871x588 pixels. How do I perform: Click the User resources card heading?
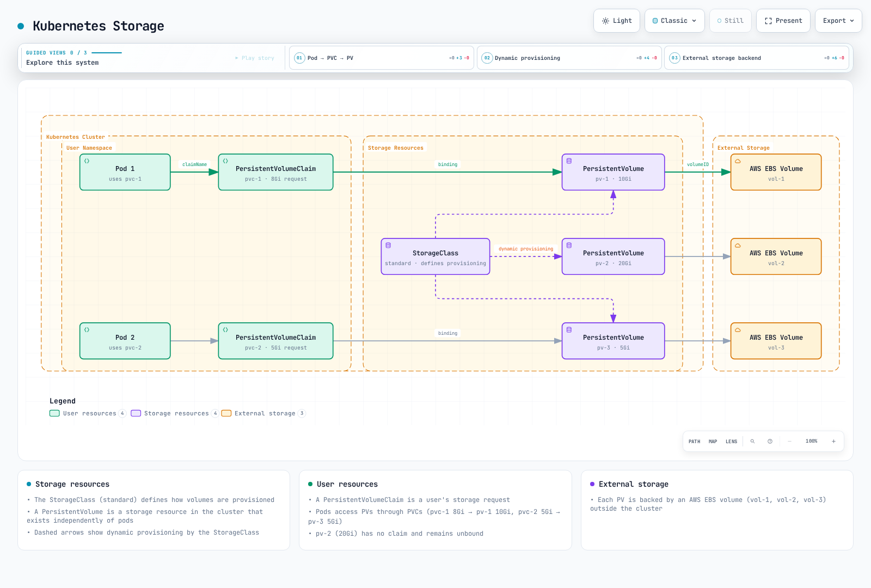[347, 484]
